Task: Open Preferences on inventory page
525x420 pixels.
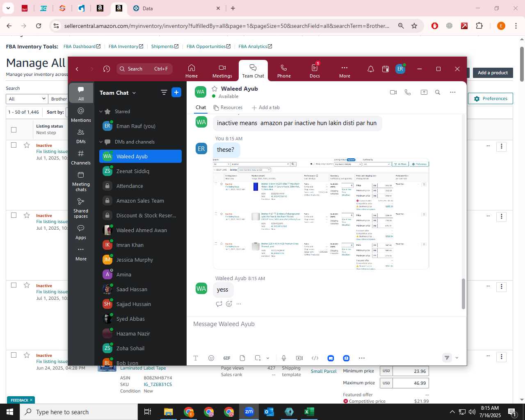Action: tap(491, 98)
